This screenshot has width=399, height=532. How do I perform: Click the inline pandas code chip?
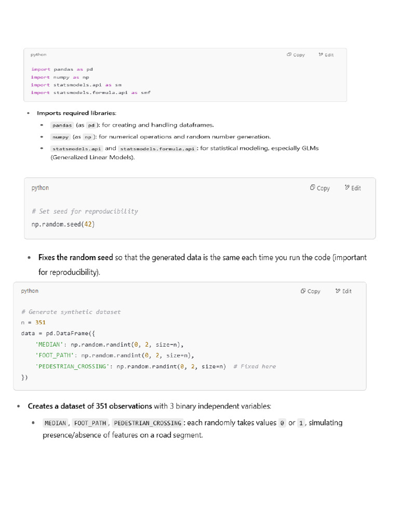(62, 125)
